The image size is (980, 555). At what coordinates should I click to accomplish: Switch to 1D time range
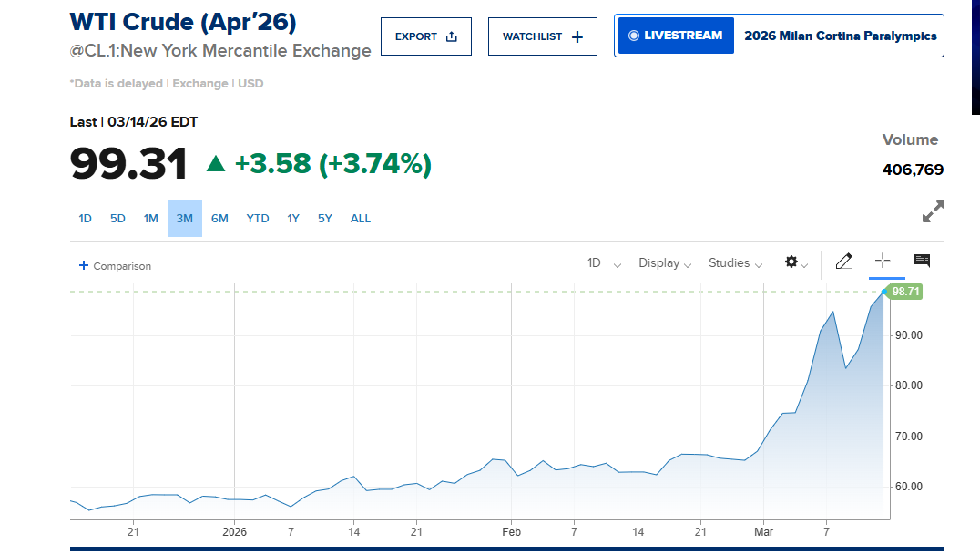tap(85, 219)
